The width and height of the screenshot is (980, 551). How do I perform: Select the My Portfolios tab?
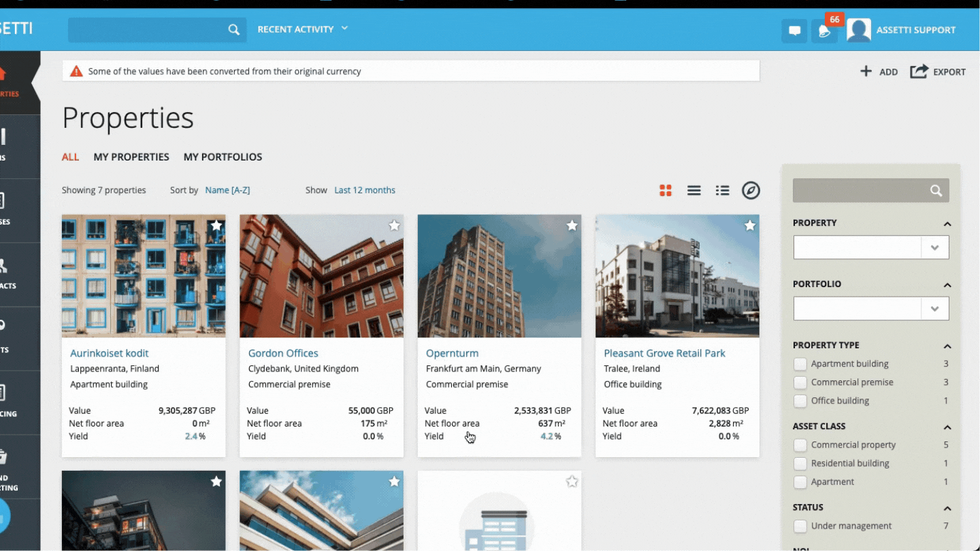coord(223,157)
